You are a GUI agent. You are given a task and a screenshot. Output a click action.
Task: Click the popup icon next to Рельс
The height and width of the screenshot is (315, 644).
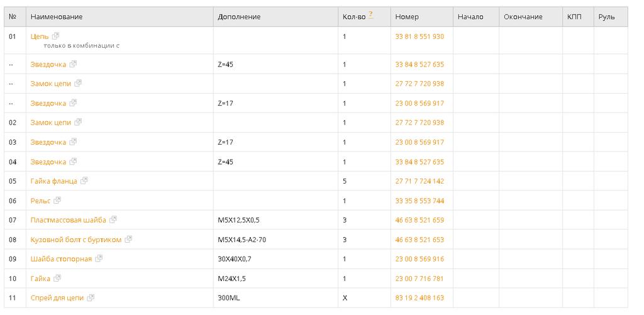click(57, 201)
